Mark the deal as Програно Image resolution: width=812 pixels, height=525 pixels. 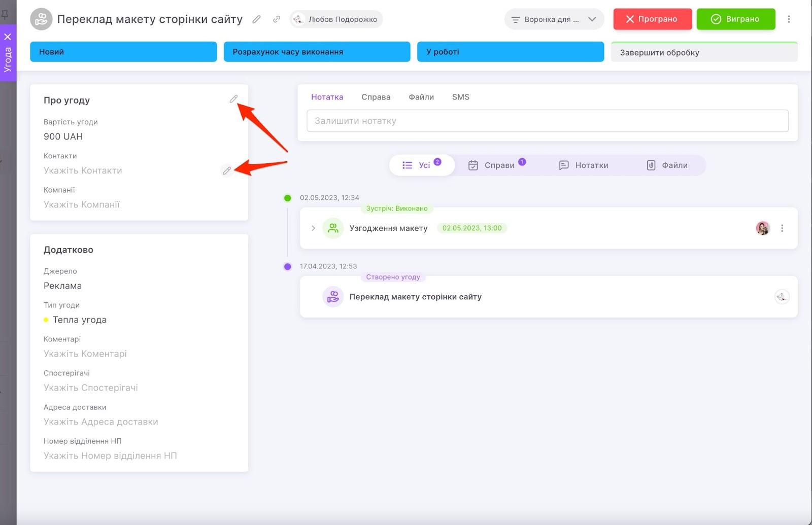tap(652, 19)
